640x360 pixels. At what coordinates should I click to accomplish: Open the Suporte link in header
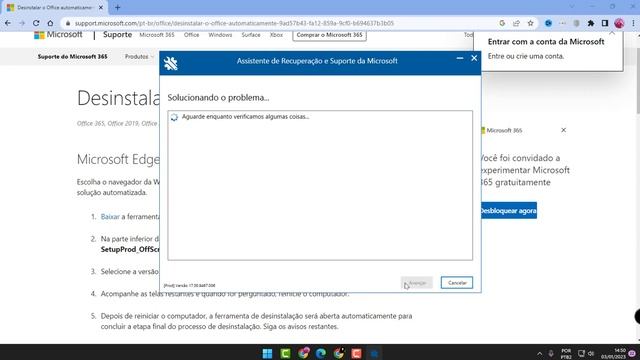click(118, 35)
